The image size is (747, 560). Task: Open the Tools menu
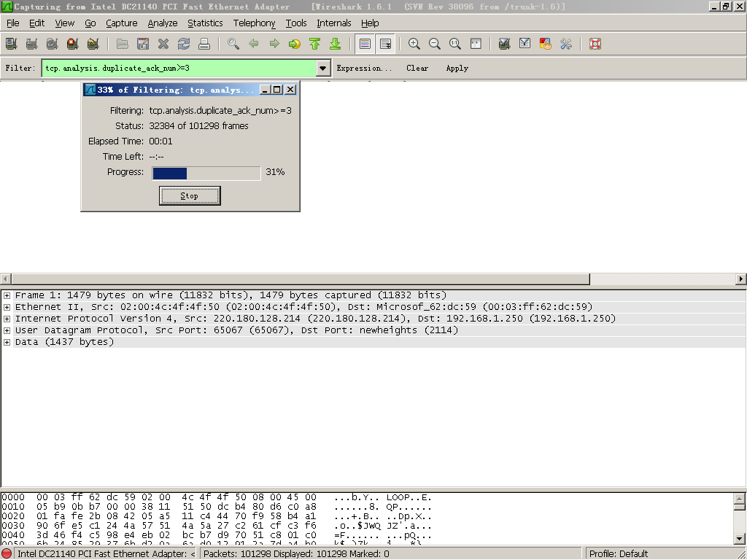point(296,23)
